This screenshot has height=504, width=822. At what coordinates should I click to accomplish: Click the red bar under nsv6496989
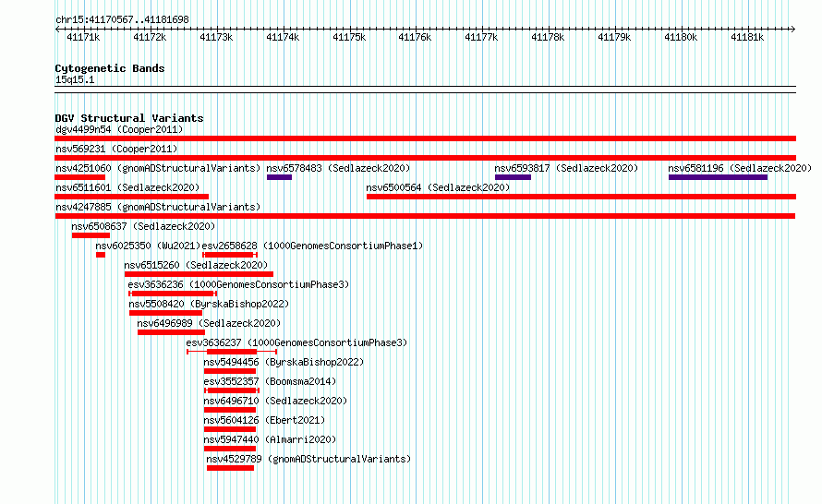click(171, 332)
